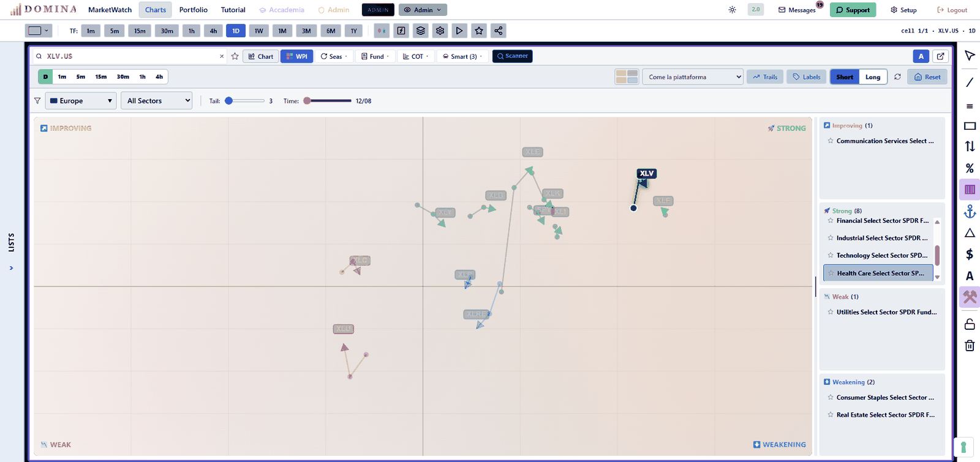Toggle Labels display
Image resolution: width=980 pixels, height=462 pixels.
coord(806,77)
